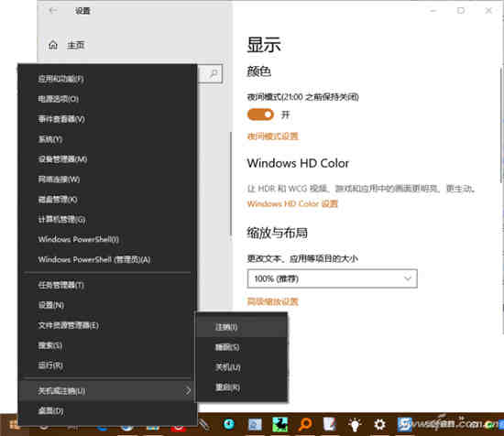
Task: Click the settings page vertical scrollbar
Action: 501,125
